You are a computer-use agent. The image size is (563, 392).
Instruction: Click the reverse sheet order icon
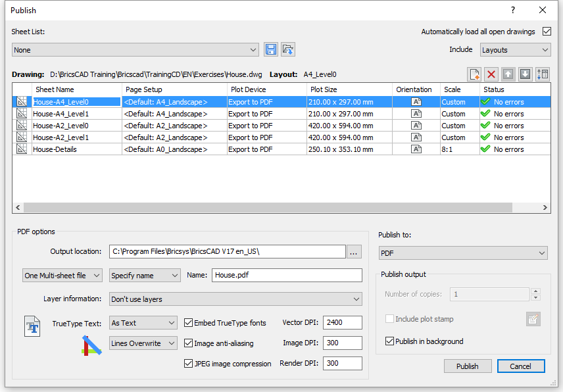(543, 74)
